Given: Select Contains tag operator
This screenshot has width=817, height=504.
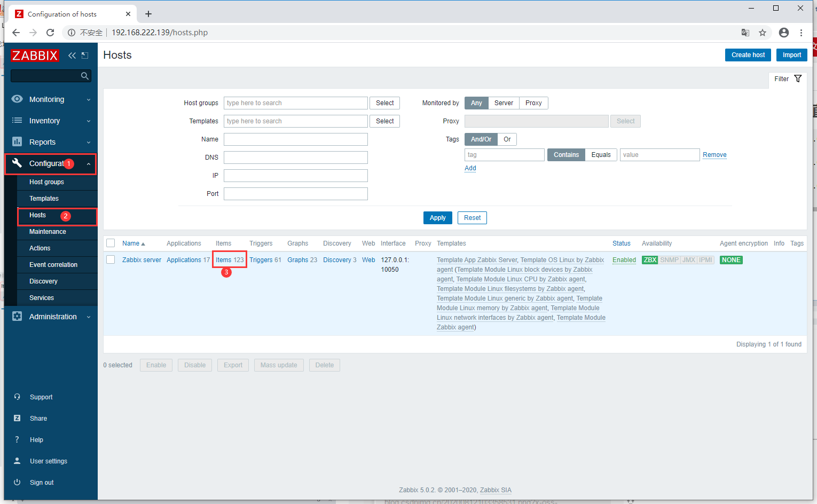Looking at the screenshot, I should [566, 155].
